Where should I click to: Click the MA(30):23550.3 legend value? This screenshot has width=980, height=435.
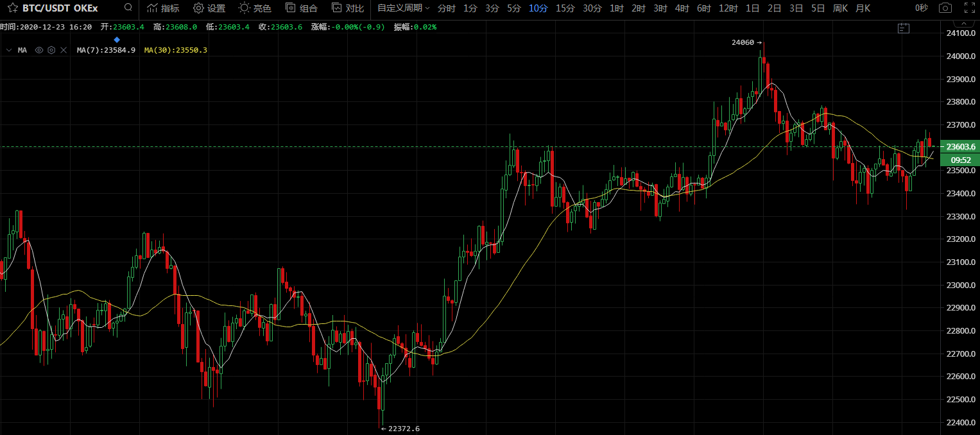pyautogui.click(x=176, y=50)
